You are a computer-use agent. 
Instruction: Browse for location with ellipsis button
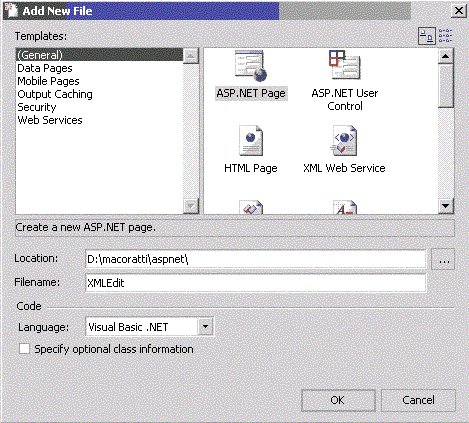tap(443, 259)
